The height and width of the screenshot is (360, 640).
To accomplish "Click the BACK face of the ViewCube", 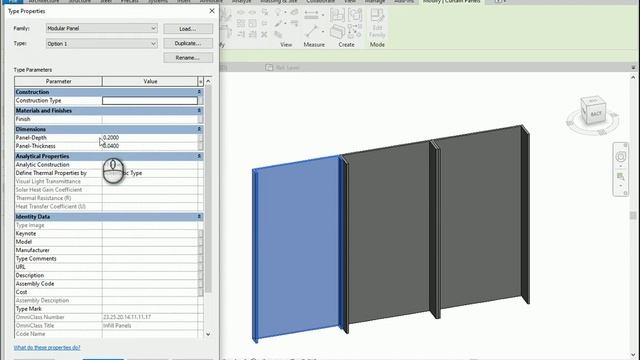I will [x=596, y=113].
